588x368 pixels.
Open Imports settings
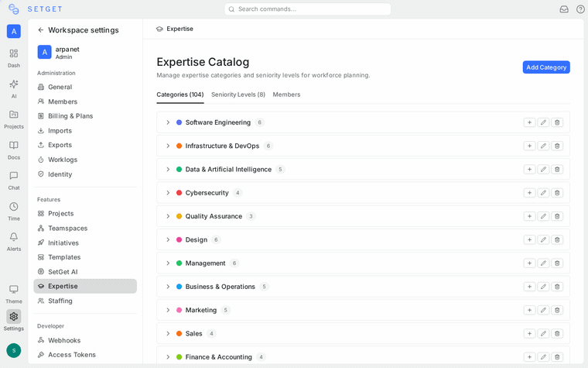(x=85, y=131)
